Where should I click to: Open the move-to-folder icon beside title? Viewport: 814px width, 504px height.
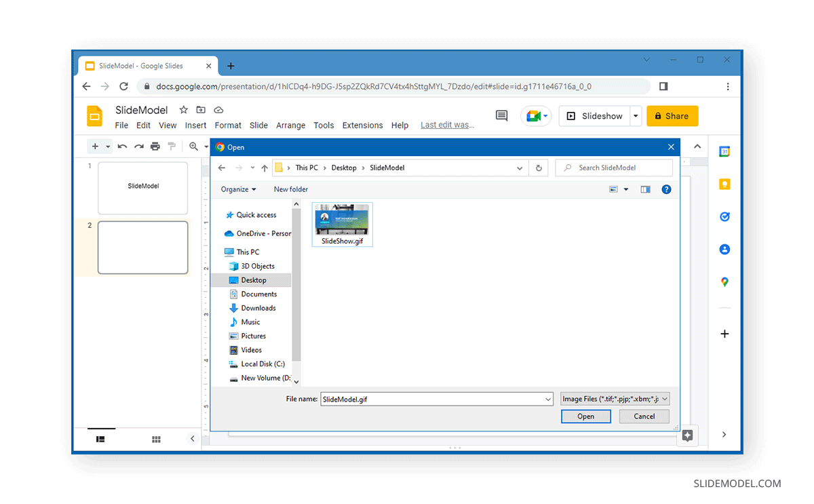[201, 110]
